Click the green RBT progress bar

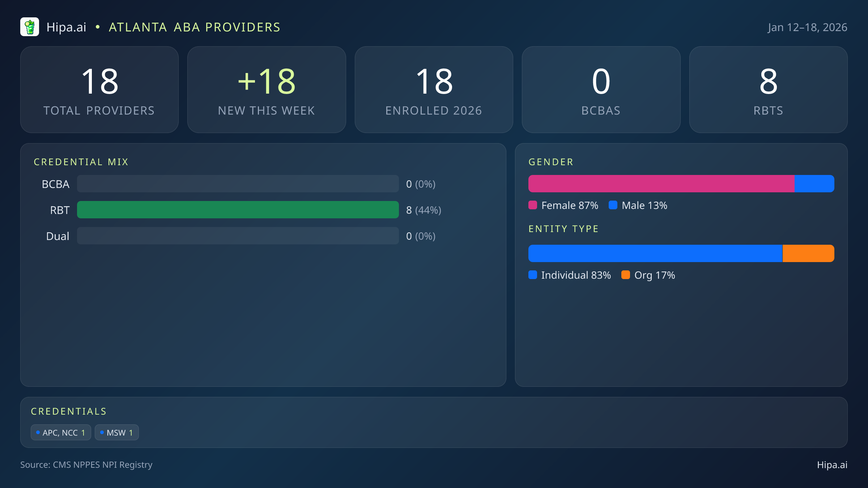238,210
